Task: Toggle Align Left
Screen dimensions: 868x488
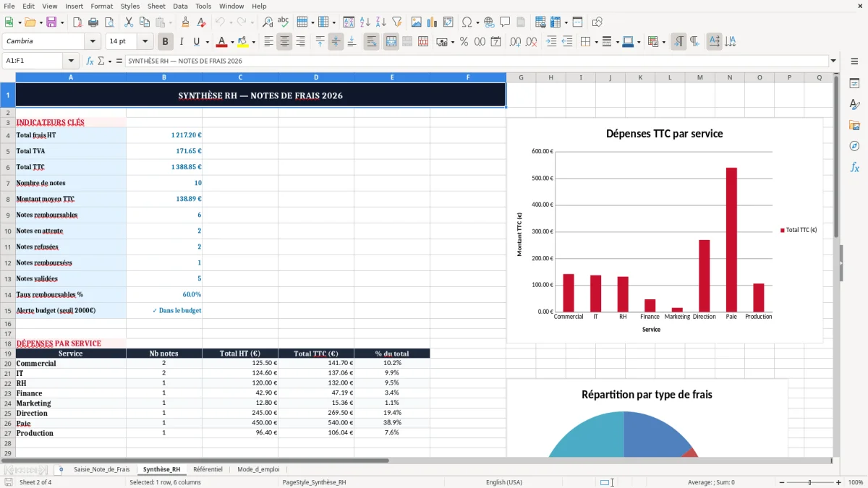Action: pos(268,42)
